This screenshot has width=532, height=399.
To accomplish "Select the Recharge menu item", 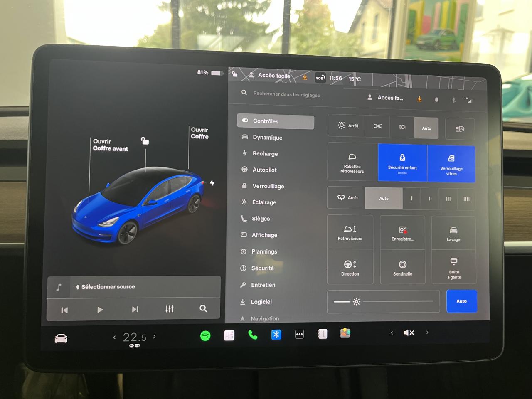I will click(x=265, y=154).
